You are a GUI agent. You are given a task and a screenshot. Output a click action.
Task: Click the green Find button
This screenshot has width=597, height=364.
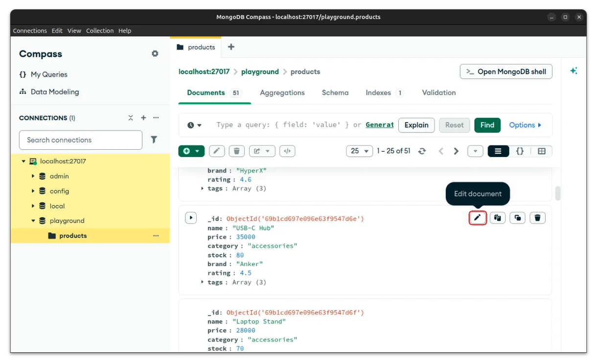pos(487,125)
